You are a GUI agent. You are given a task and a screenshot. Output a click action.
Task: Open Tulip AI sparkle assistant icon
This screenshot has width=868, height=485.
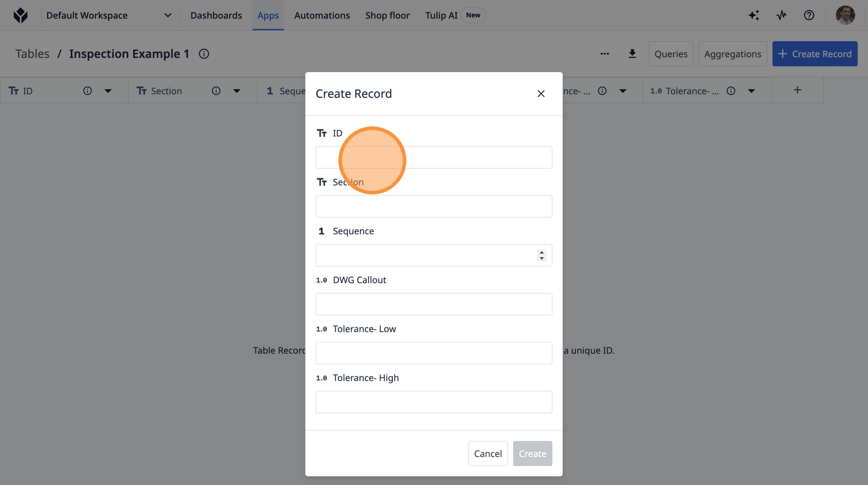[754, 15]
